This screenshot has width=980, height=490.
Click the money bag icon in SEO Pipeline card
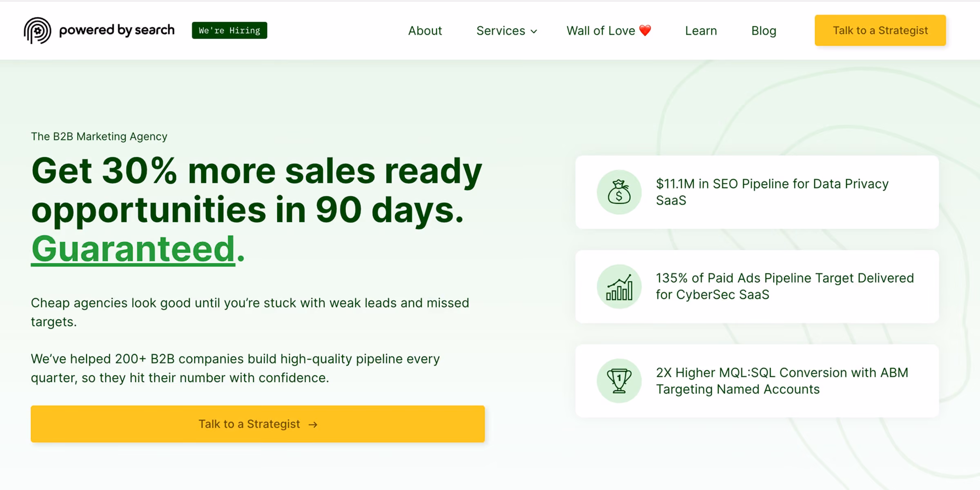click(619, 192)
